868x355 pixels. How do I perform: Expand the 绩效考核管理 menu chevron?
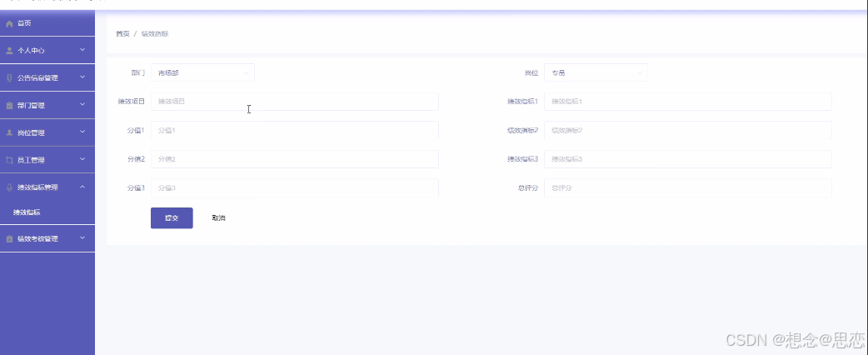coord(82,238)
